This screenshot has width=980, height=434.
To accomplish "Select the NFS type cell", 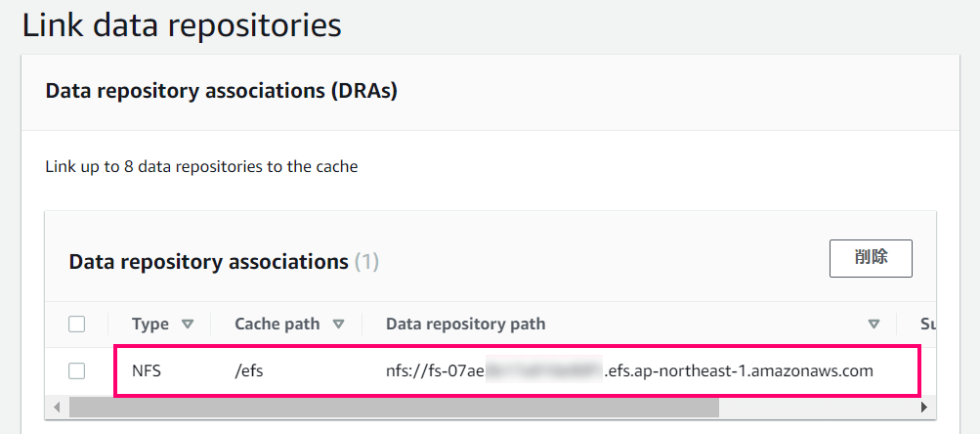I will coord(147,370).
